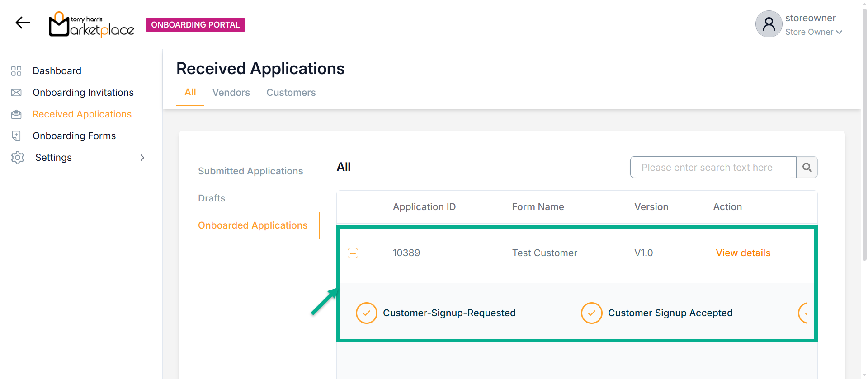Viewport: 868px width, 379px height.
Task: Click the search magnifier button
Action: pyautogui.click(x=807, y=168)
